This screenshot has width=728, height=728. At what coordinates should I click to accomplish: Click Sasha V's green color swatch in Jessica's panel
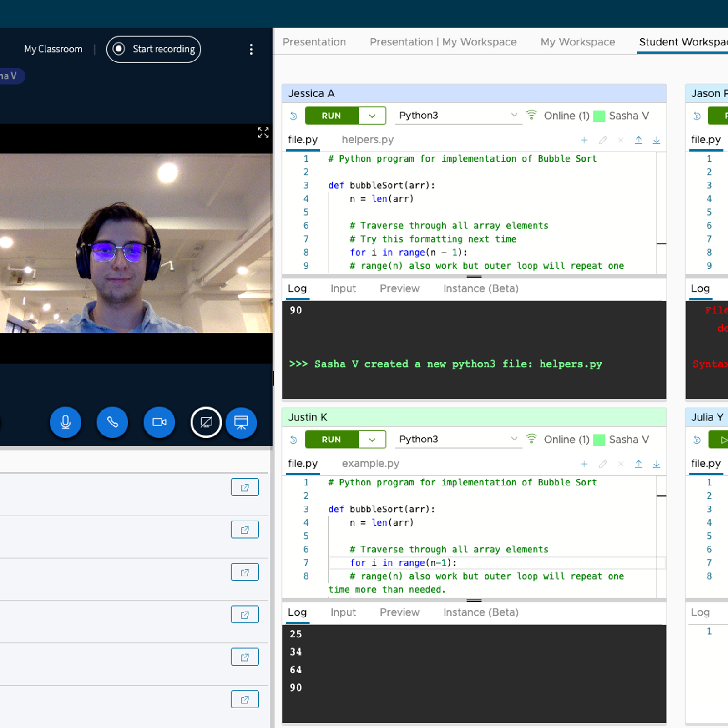[x=599, y=116]
